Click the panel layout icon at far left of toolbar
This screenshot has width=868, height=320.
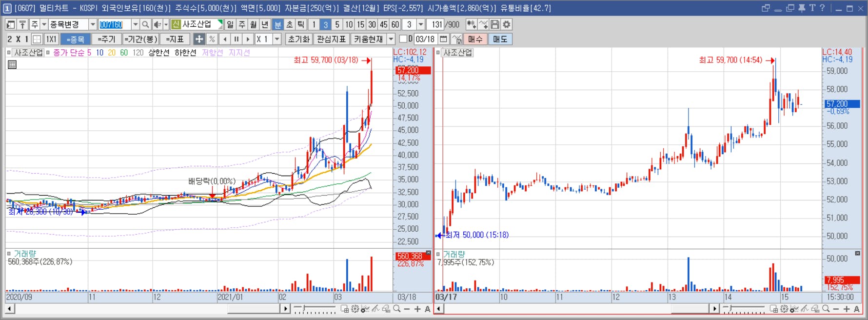tap(11, 24)
